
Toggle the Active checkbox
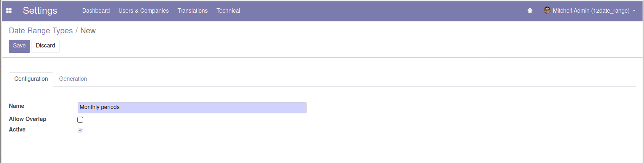pos(80,130)
